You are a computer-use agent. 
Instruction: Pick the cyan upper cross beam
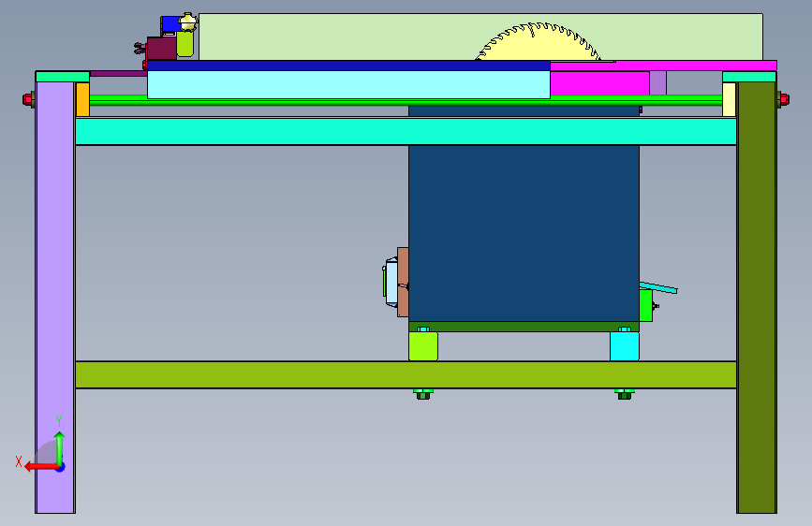click(406, 131)
